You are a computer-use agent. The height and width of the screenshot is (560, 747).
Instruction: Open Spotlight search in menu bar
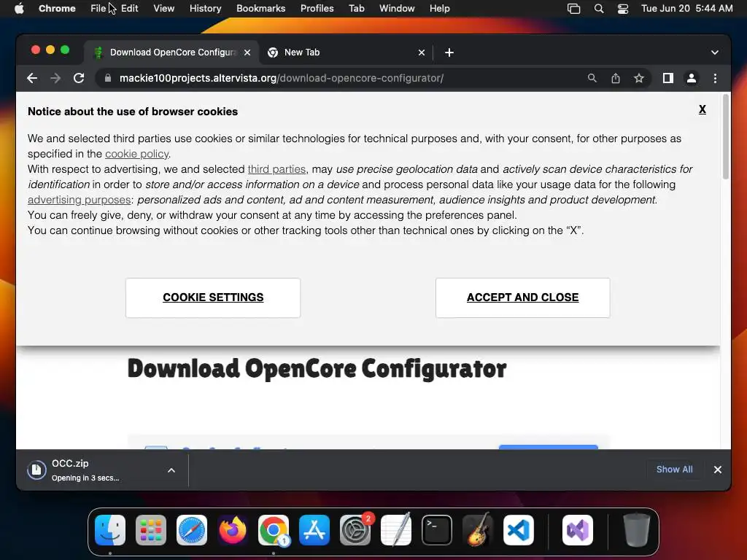click(x=599, y=9)
